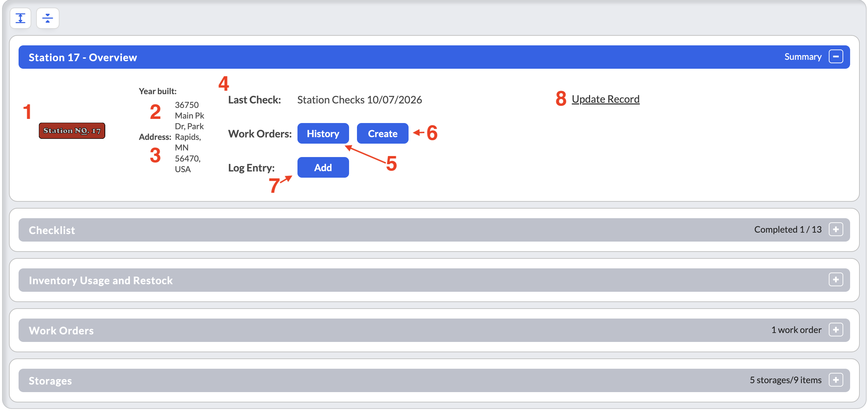Click the collapse all sections icon
The height and width of the screenshot is (411, 868).
click(x=48, y=18)
